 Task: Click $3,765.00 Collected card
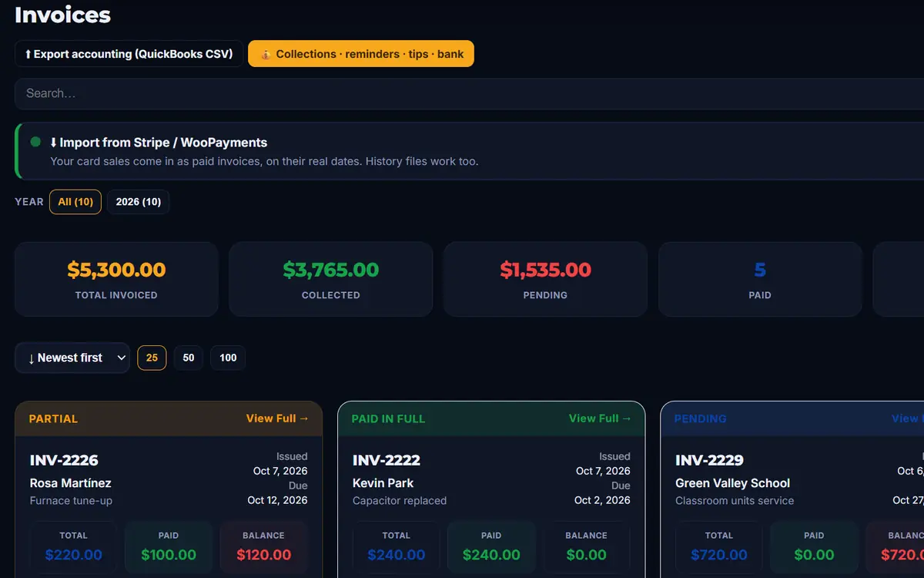click(x=331, y=279)
